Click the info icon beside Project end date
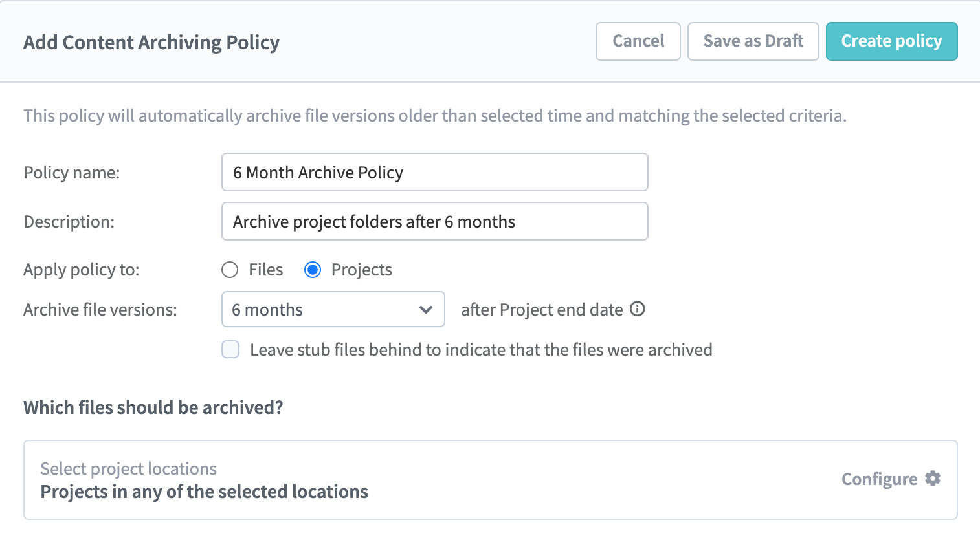The width and height of the screenshot is (980, 551). coord(638,309)
